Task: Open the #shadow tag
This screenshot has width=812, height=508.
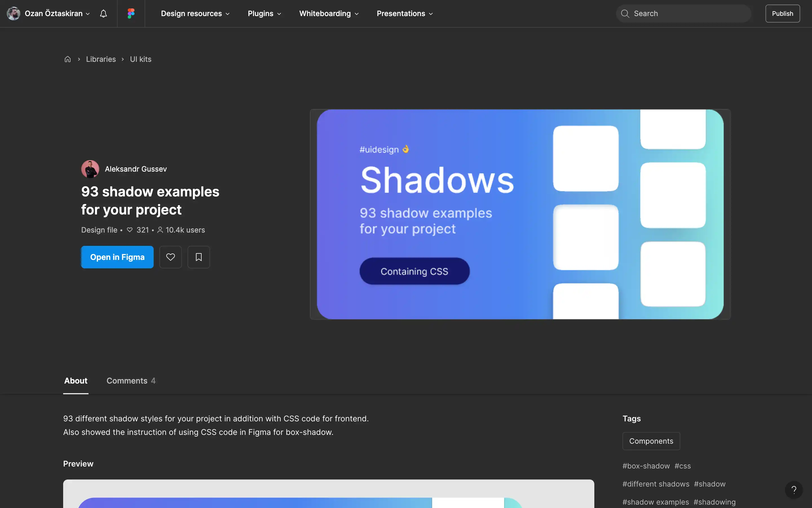Action: [710, 484]
